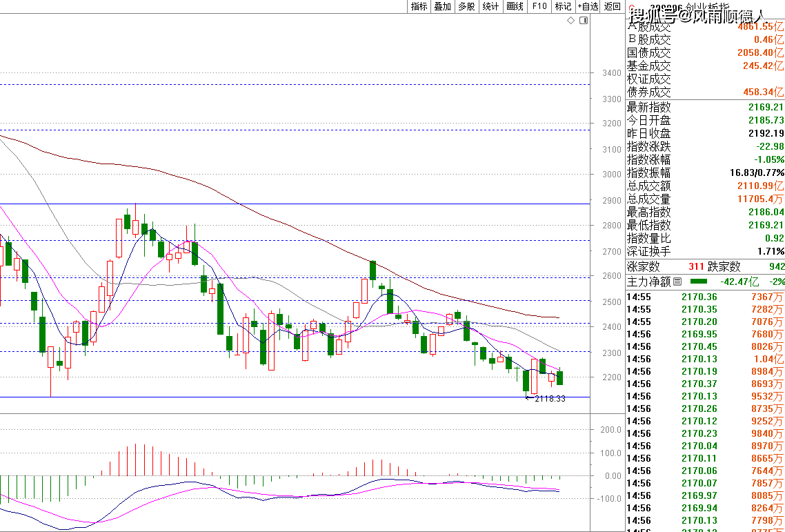Open the 统计 statistics tool
Screen dimensions: 785x532
[x=490, y=6]
